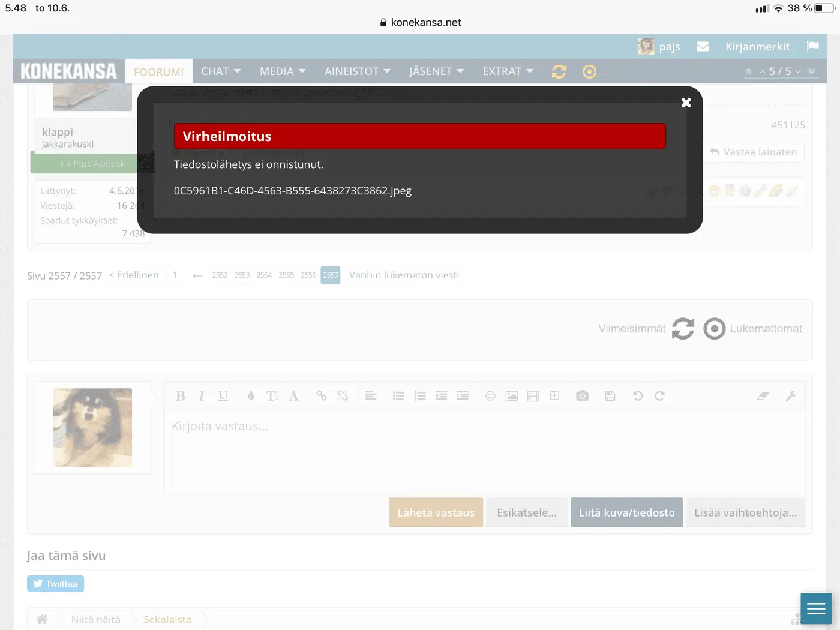The width and height of the screenshot is (840, 630).
Task: Switch to the FOORUMI tab
Action: click(x=159, y=72)
